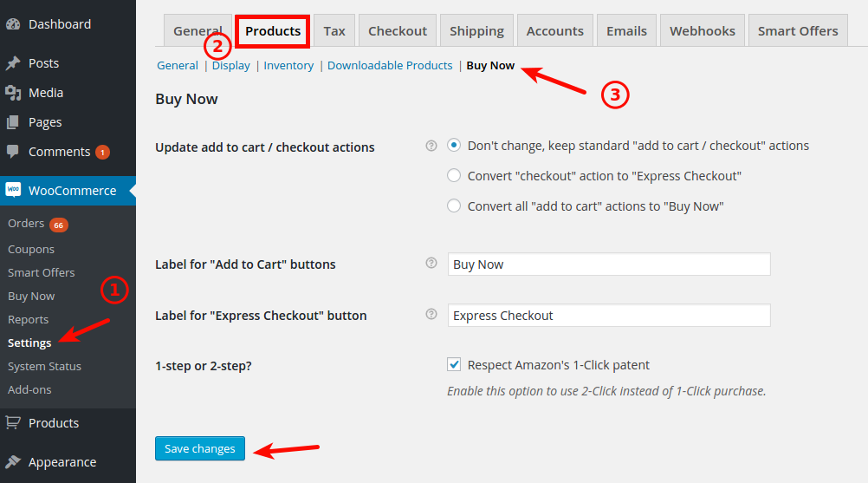Viewport: 868px width, 483px height.
Task: Open Buy Now submenu in sidebar
Action: [x=31, y=297]
